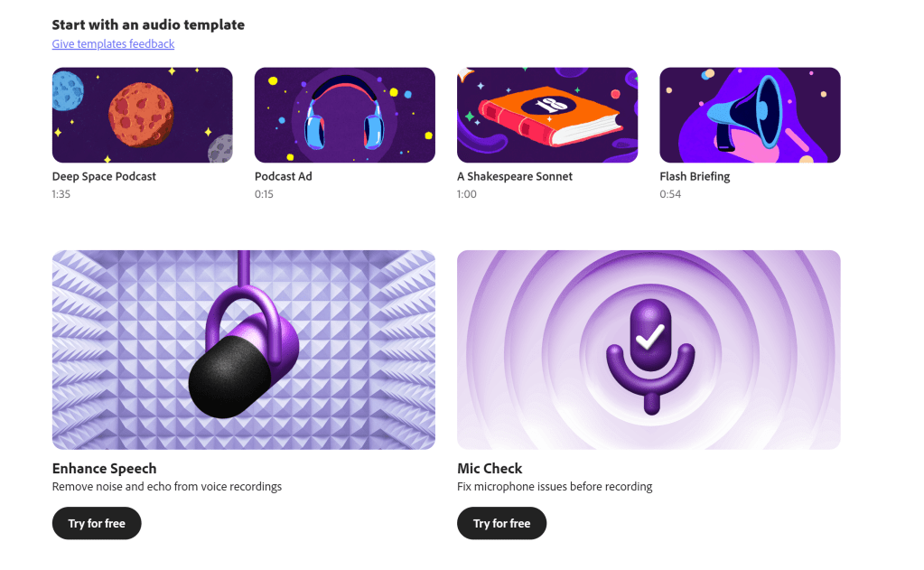Click the Podcast Ad title text
This screenshot has width=924, height=570.
[x=284, y=176]
